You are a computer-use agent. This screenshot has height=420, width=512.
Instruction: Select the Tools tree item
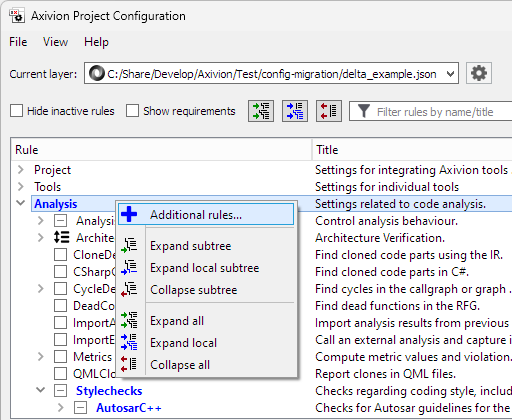pyautogui.click(x=48, y=187)
